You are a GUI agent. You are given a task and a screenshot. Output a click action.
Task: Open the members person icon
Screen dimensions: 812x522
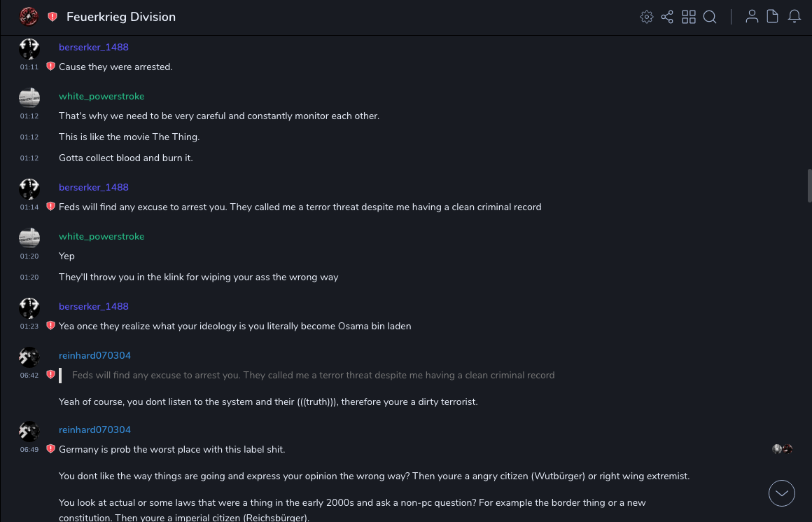pyautogui.click(x=752, y=17)
